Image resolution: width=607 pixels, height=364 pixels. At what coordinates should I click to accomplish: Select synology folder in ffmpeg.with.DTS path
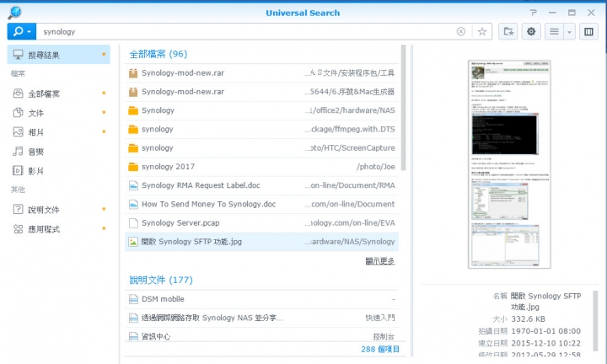tap(261, 129)
